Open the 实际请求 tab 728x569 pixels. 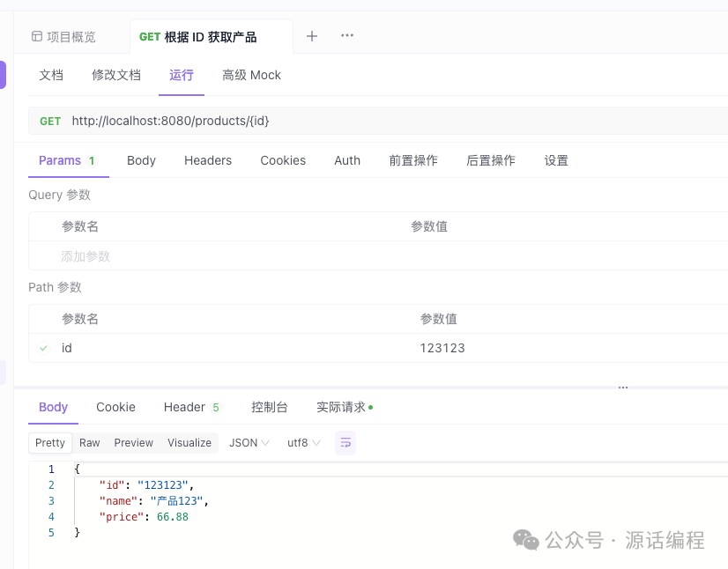click(x=345, y=407)
